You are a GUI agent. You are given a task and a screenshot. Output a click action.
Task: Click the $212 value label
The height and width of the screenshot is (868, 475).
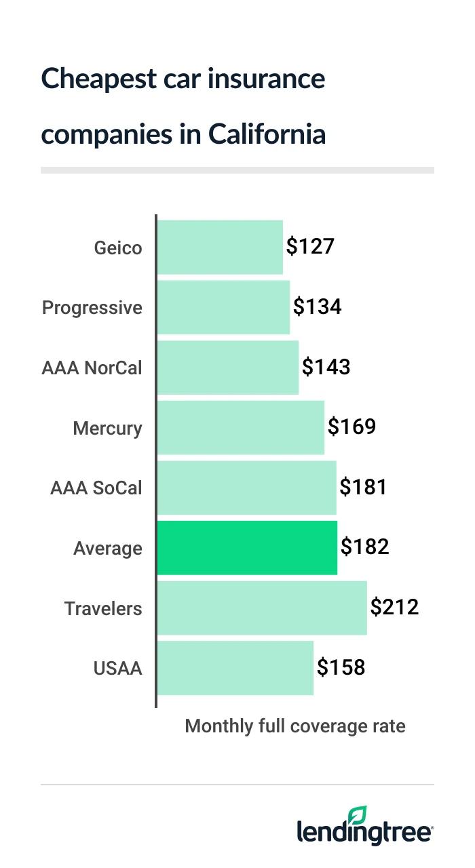click(x=394, y=606)
